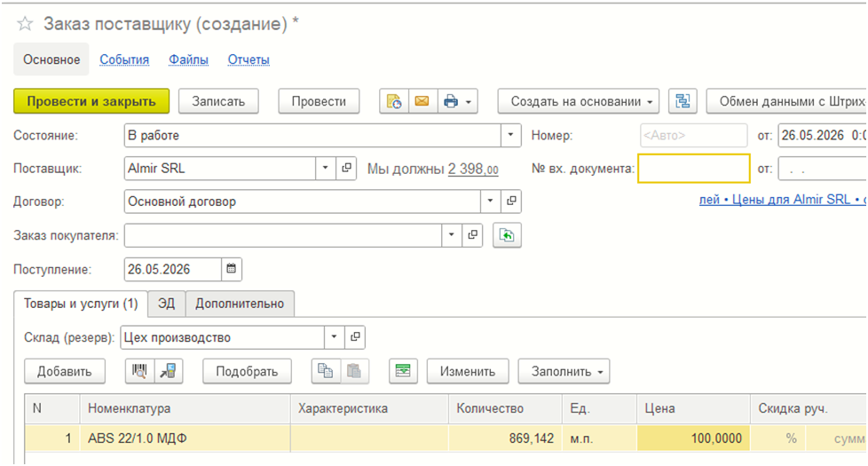Click Количество column header
Viewport: 868px width, 466px height.
point(505,408)
